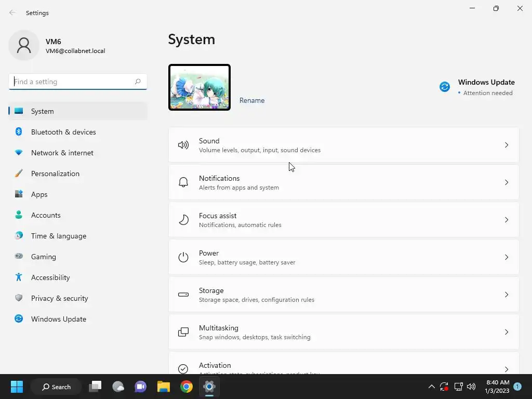Open the Accessibility category

[x=78, y=277]
